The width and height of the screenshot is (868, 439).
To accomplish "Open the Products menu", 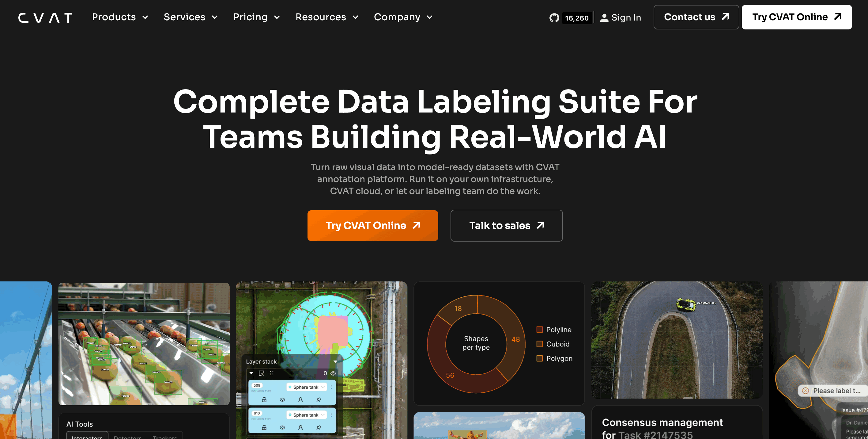I will pos(120,17).
